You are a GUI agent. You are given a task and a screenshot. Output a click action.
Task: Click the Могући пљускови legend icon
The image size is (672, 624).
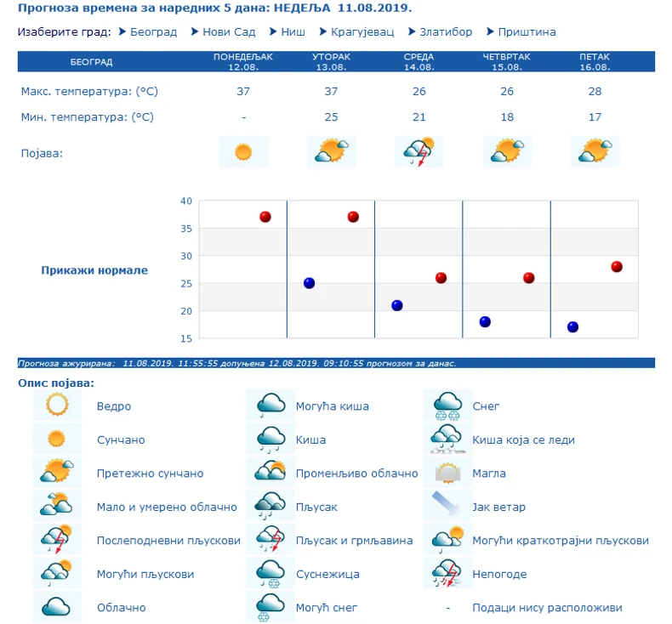[57, 573]
